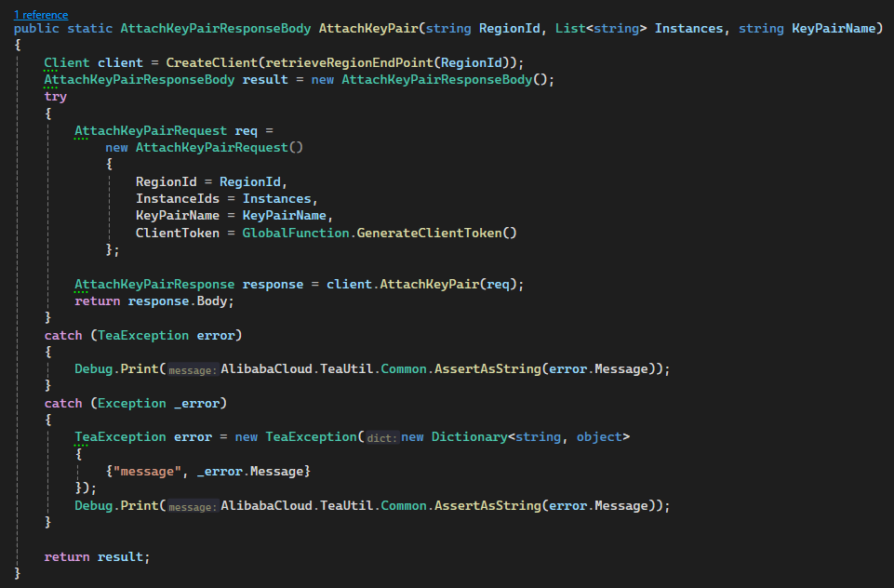Click the 'GlobalFunction' class name
The height and width of the screenshot is (588, 894).
tap(295, 233)
